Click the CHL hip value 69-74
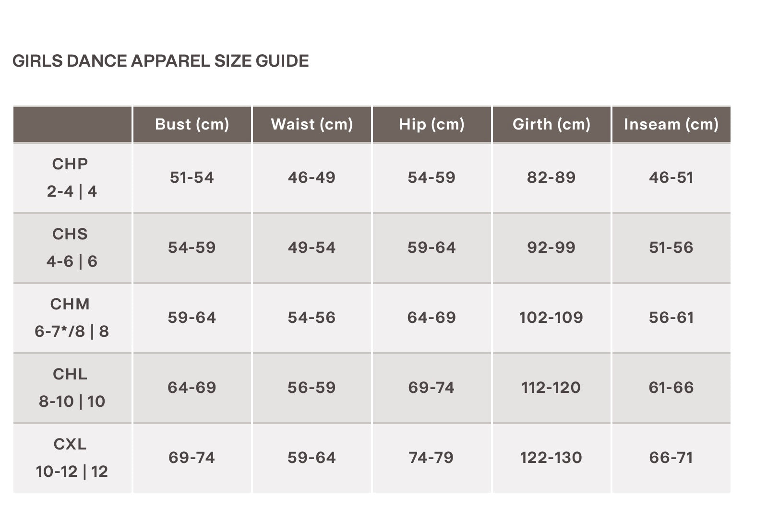The height and width of the screenshot is (532, 767). (x=431, y=388)
